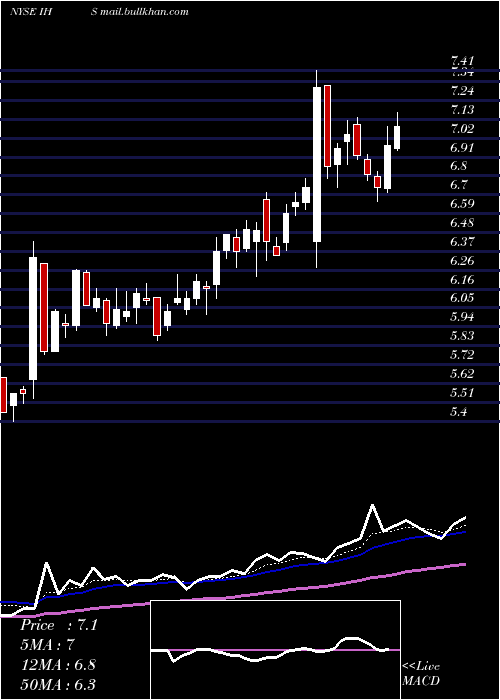Select the 6.8 price axis label
This screenshot has height=700, width=500.
coord(459,166)
